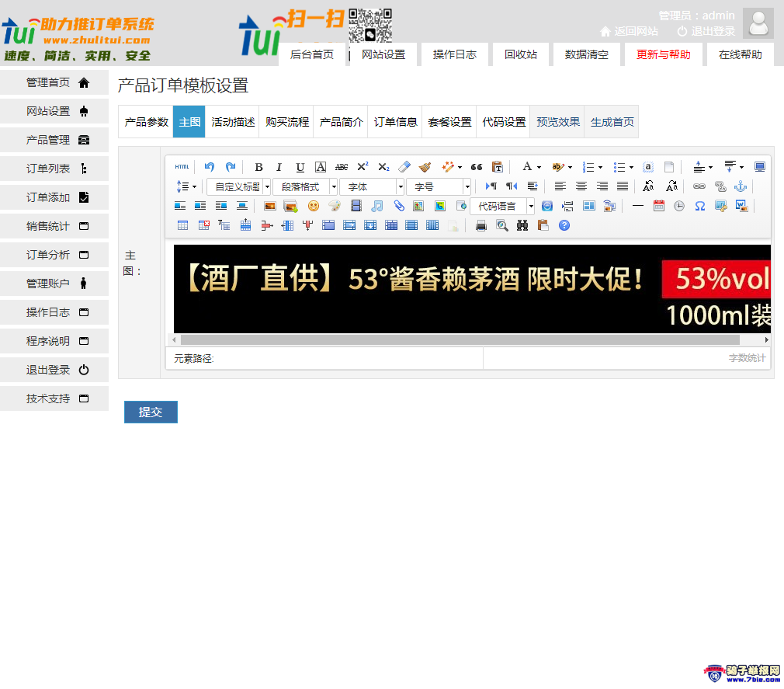Click 预览效果 link
This screenshot has width=784, height=689.
pos(558,122)
